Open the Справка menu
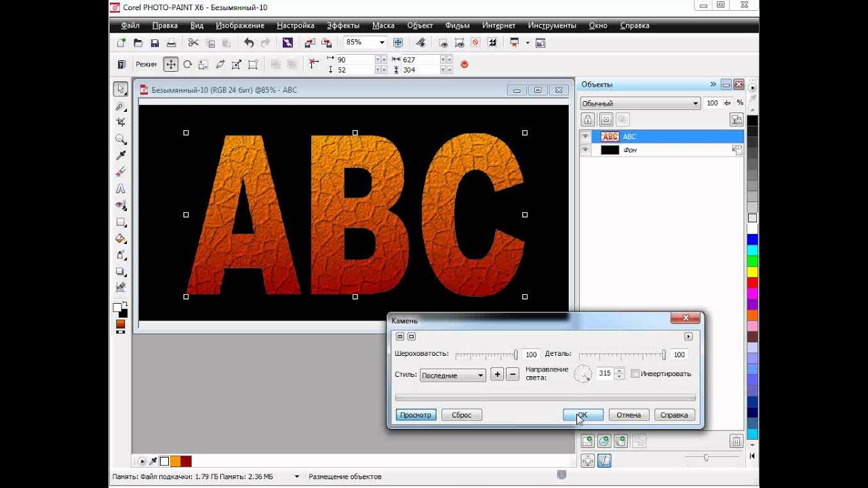Screen dimensions: 868x488 pyautogui.click(x=635, y=25)
